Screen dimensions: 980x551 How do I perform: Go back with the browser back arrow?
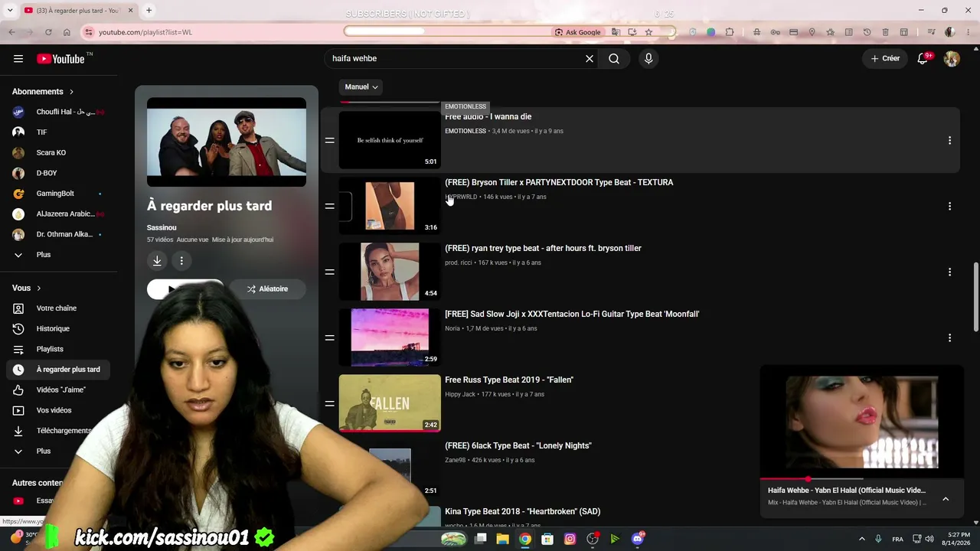tap(11, 32)
